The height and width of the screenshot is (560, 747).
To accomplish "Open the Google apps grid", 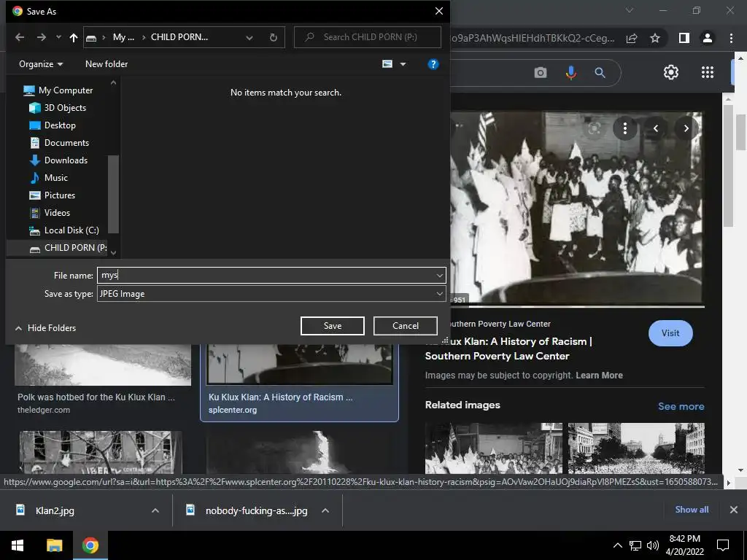I will pyautogui.click(x=708, y=72).
